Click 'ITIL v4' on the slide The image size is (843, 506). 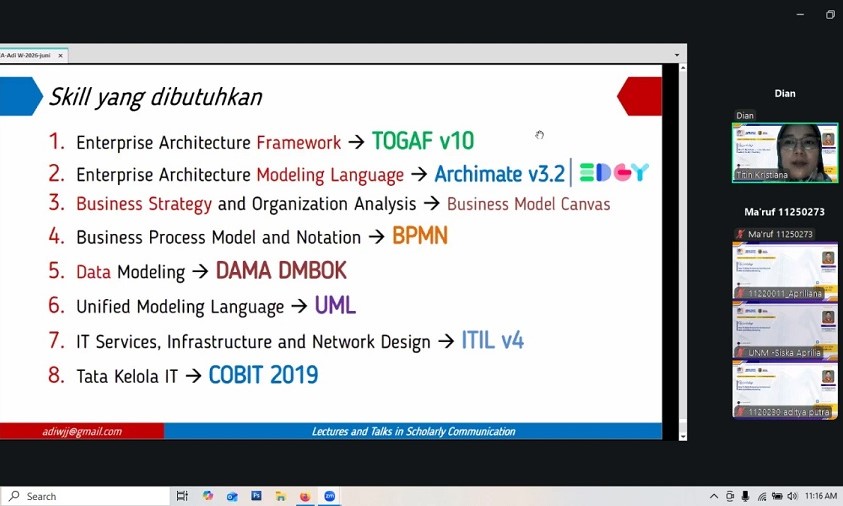click(x=492, y=340)
